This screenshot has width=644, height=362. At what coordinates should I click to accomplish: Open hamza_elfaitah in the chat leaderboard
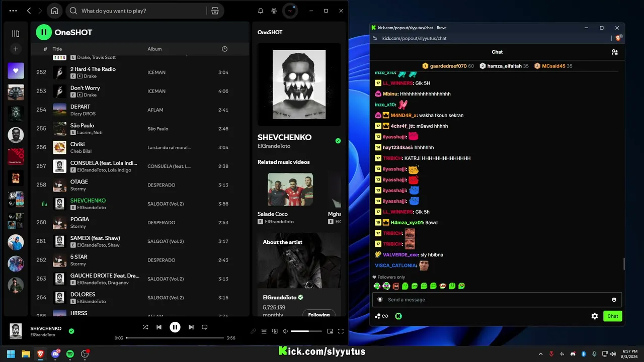point(504,66)
